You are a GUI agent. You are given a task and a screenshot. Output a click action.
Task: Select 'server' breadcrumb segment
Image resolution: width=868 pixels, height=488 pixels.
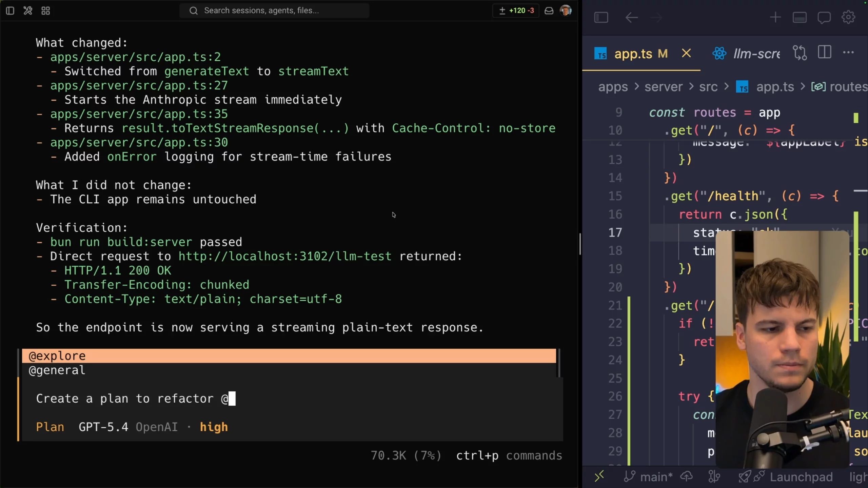(664, 87)
